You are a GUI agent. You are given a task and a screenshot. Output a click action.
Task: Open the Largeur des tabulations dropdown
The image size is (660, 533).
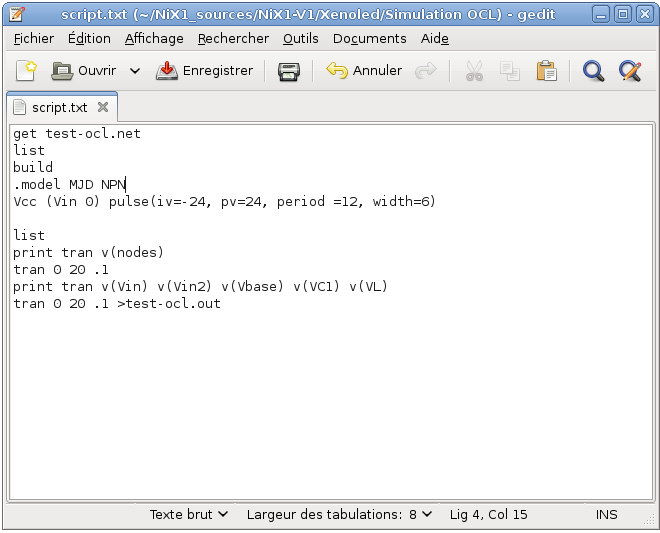point(339,514)
